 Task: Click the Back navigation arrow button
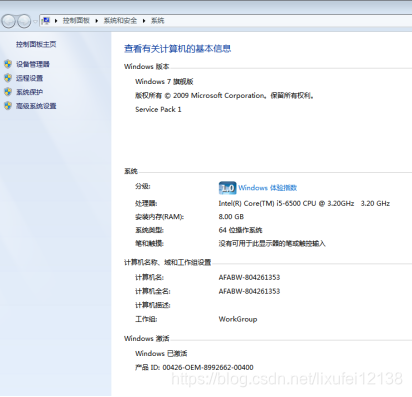(9, 21)
